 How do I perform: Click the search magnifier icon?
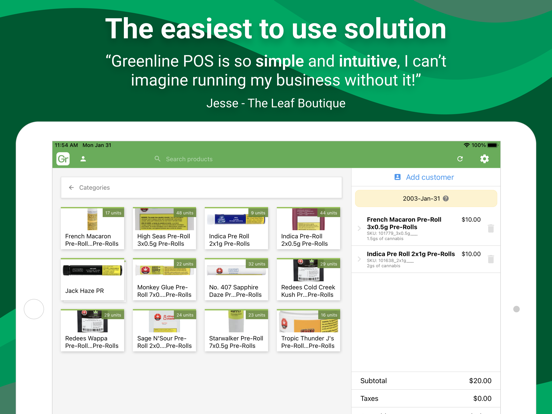pos(157,159)
